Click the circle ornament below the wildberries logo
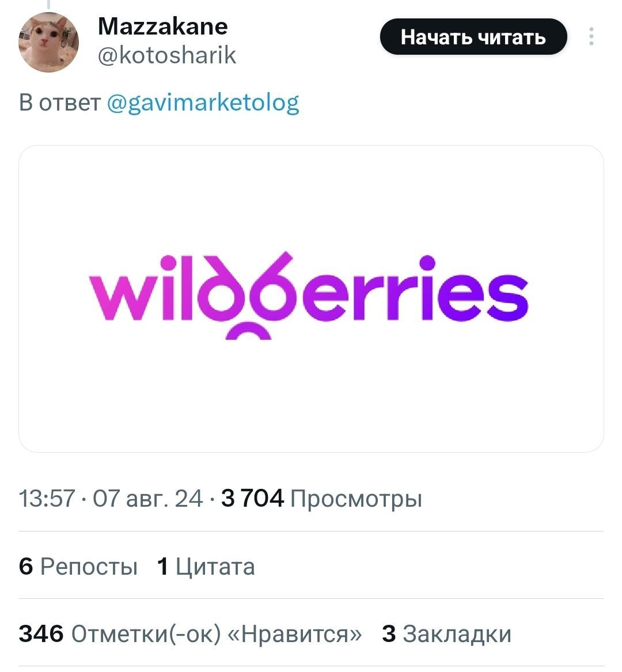622x672 pixels. tap(248, 333)
